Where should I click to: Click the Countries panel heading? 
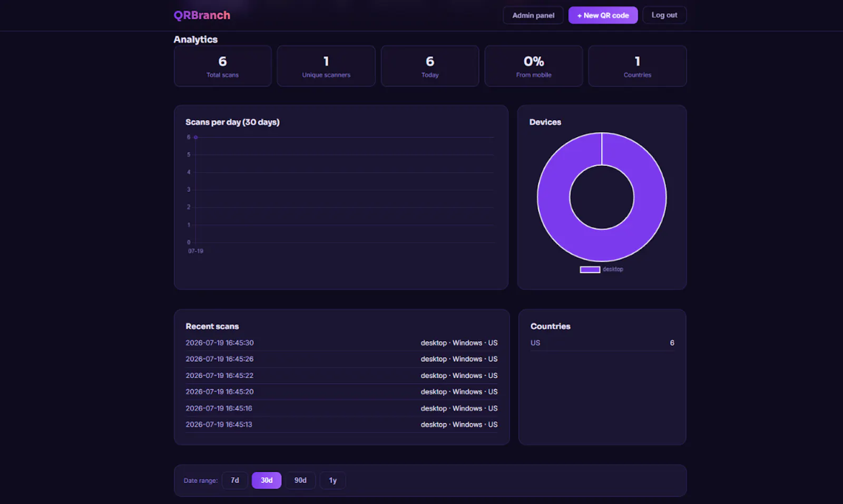(551, 327)
